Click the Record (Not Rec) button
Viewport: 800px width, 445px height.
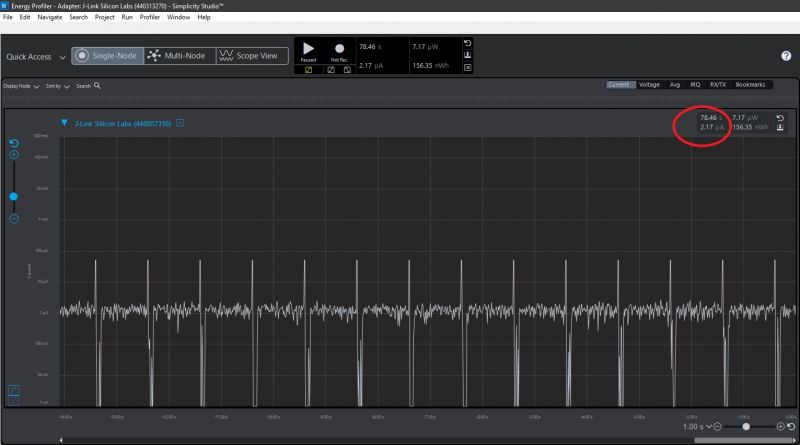point(339,48)
